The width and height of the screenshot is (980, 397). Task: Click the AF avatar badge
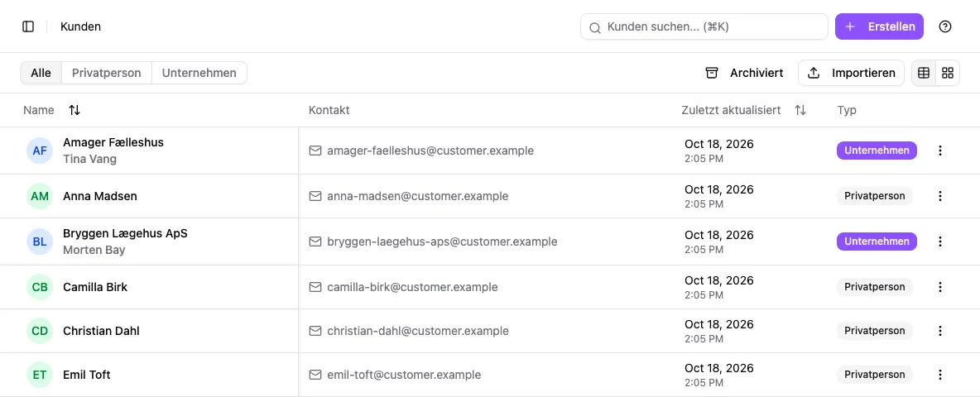point(40,151)
